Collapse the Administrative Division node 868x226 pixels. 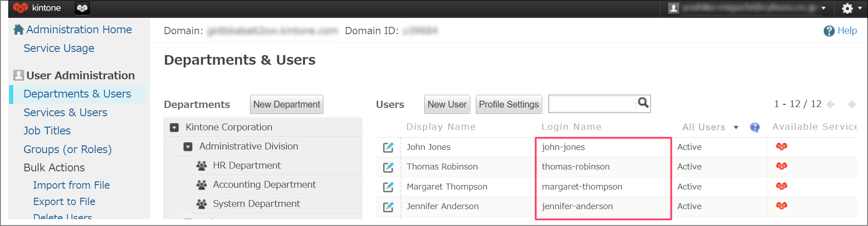tap(188, 147)
